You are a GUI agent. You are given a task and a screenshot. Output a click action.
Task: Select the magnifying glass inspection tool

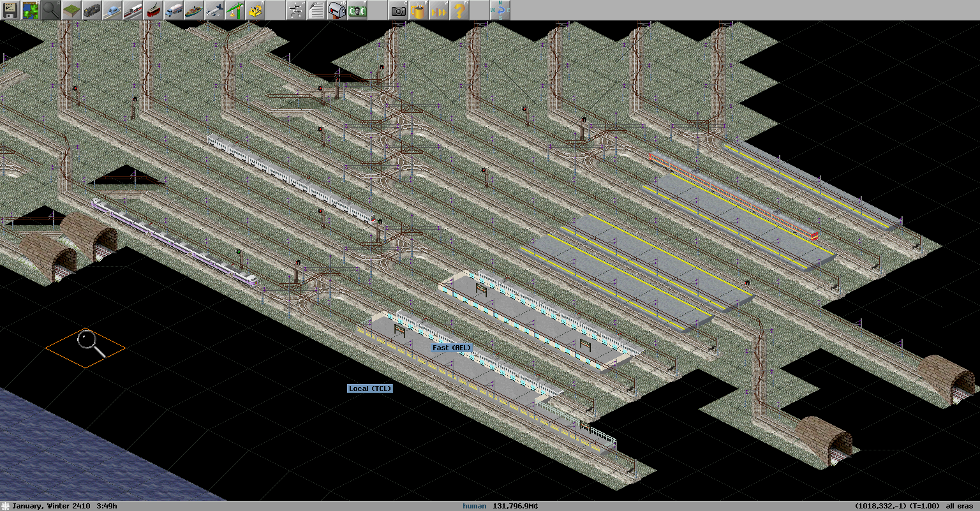click(51, 10)
